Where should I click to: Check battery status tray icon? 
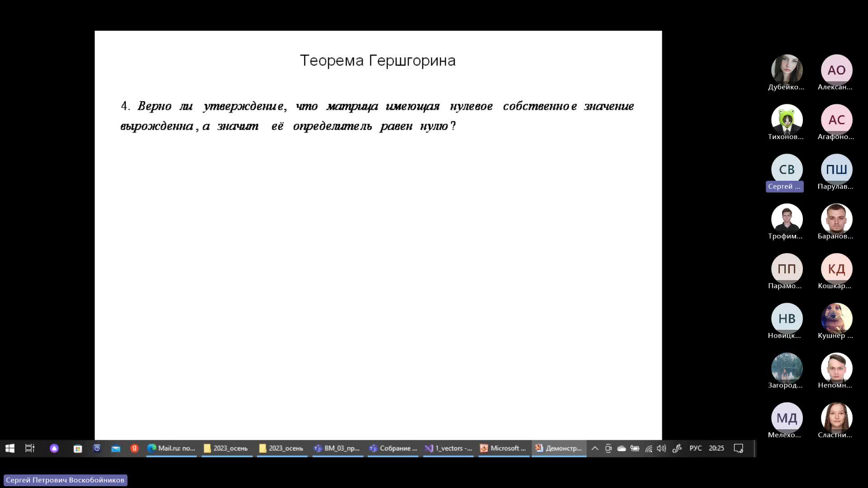635,448
